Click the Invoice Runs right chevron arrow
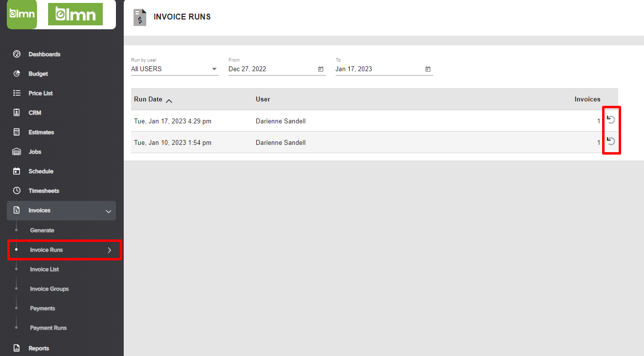The image size is (644, 356). pyautogui.click(x=110, y=250)
